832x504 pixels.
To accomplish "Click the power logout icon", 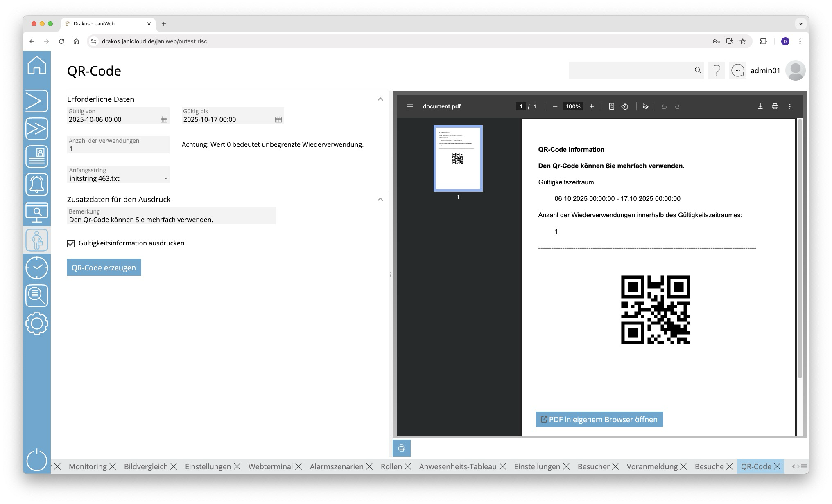I will point(37,460).
